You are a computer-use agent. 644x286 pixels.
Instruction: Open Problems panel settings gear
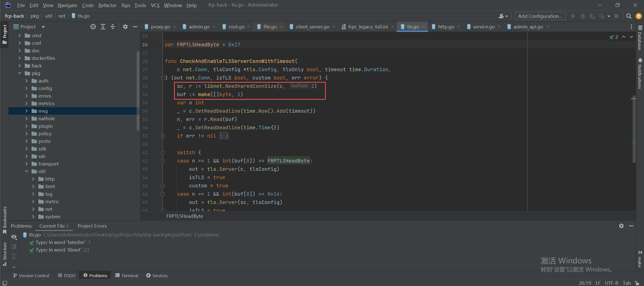621,226
